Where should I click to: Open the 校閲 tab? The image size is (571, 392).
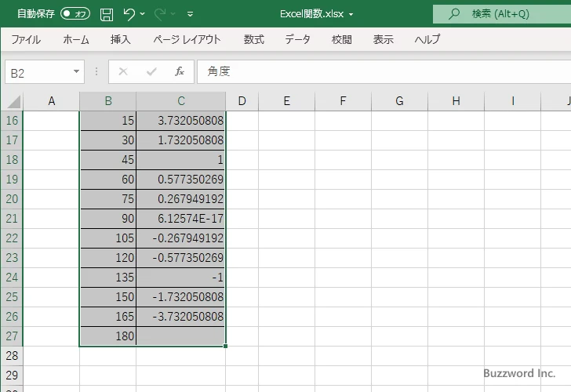[x=342, y=39]
